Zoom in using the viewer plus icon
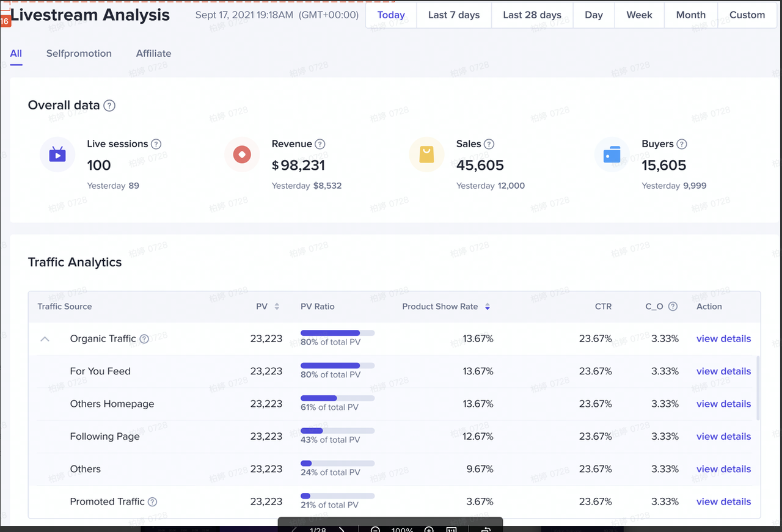 429,529
